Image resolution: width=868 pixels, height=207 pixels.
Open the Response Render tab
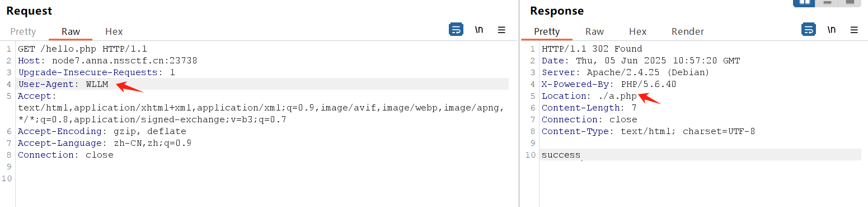tap(688, 31)
